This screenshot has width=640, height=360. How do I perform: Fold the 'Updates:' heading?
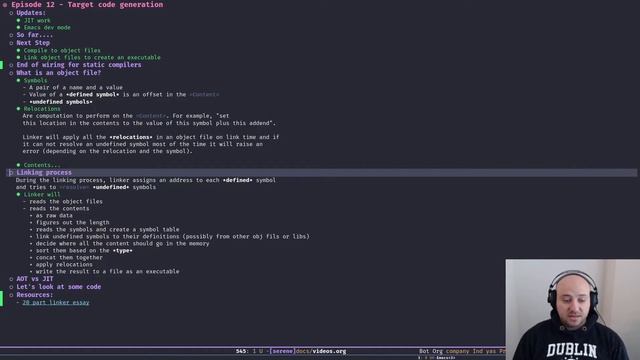[x=31, y=13]
